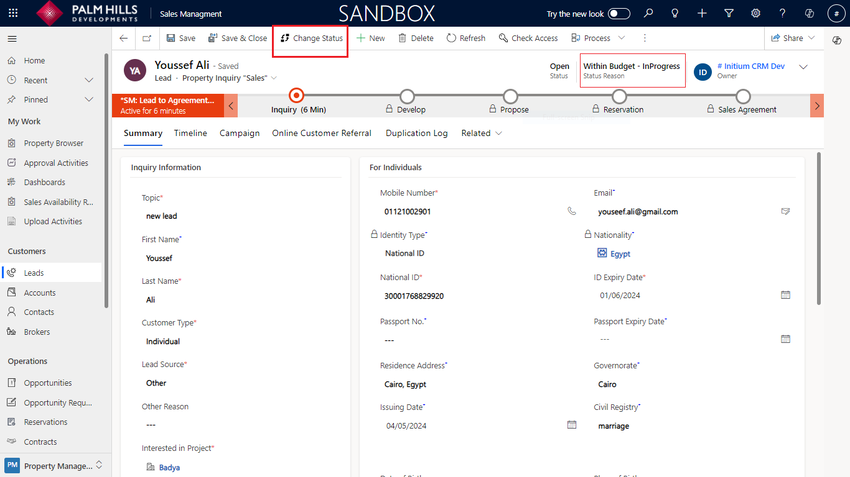Click the search magnifier icon in header
This screenshot has height=477, width=850.
pyautogui.click(x=649, y=14)
